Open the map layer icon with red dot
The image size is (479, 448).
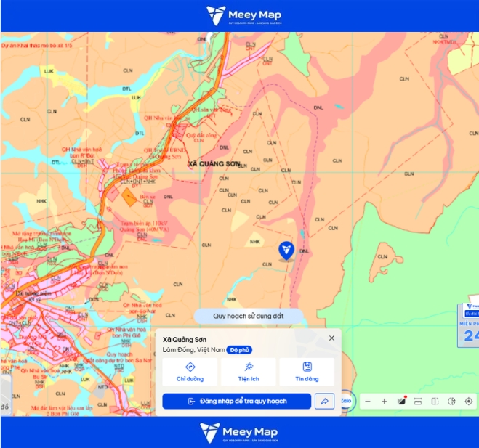[x=401, y=401]
